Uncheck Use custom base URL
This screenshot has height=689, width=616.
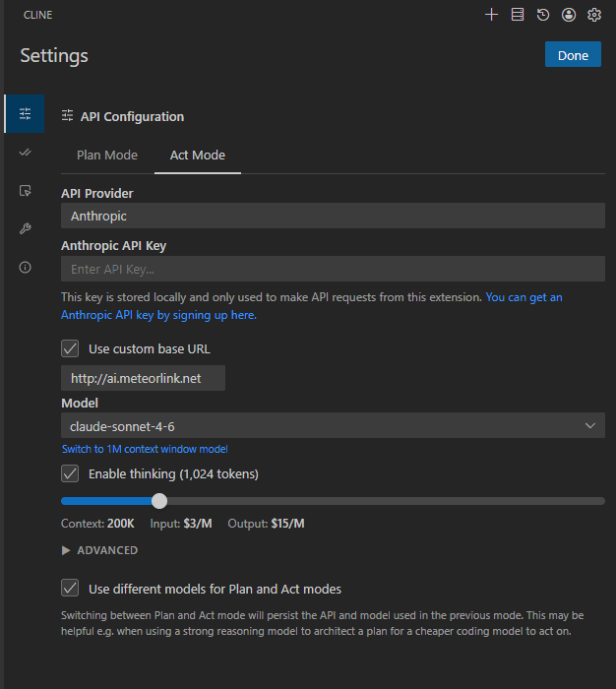70,348
